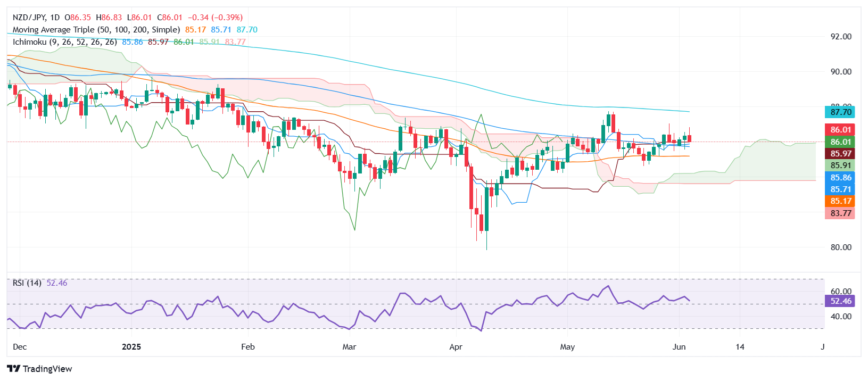
Task: Click the 60.00 level on RSI axis
Action: (840, 292)
